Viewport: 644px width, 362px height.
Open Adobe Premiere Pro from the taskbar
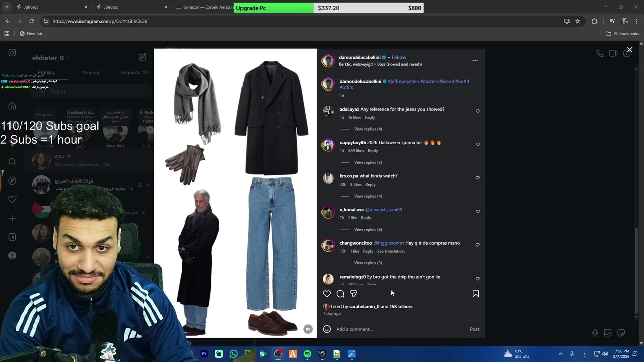tap(204, 354)
